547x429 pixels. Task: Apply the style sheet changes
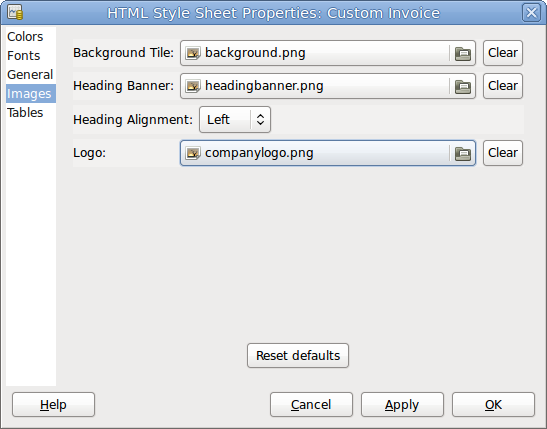click(x=402, y=405)
